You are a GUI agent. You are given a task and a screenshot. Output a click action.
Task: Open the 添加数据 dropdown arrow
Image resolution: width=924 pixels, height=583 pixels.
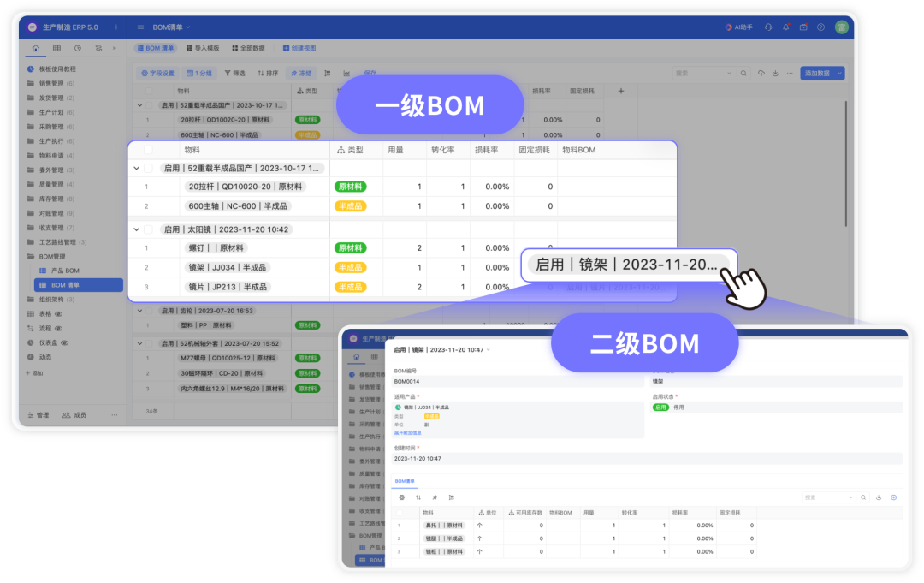point(839,74)
